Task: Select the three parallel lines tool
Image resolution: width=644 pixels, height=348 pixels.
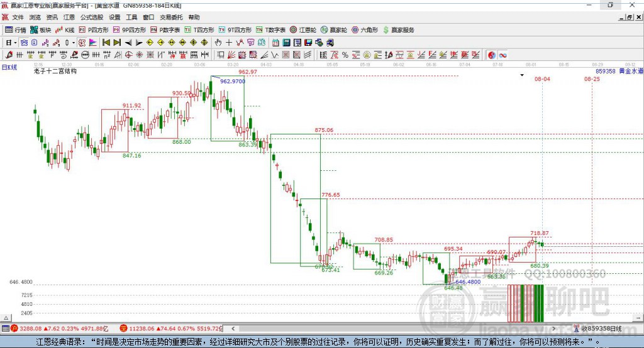Action: point(307,55)
